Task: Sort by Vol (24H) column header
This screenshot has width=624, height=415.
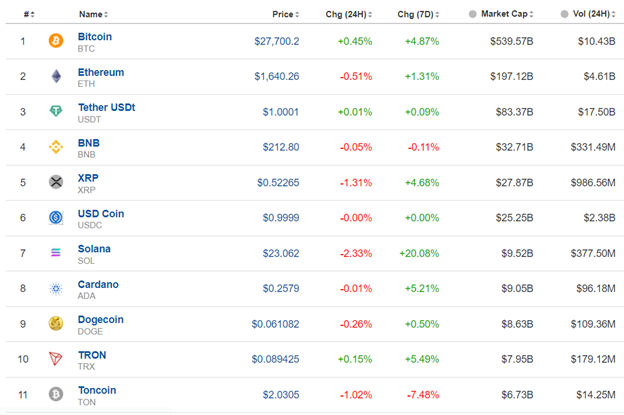Action: tap(594, 14)
